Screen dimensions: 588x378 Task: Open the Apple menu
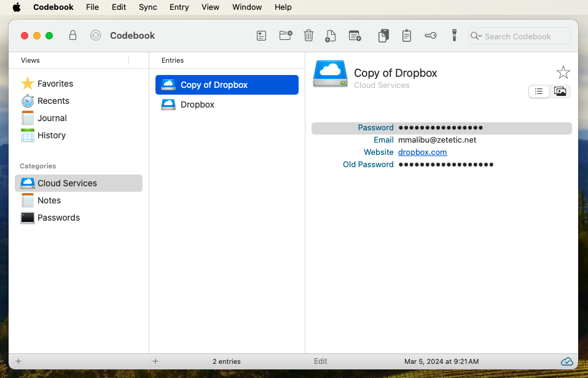pyautogui.click(x=17, y=7)
